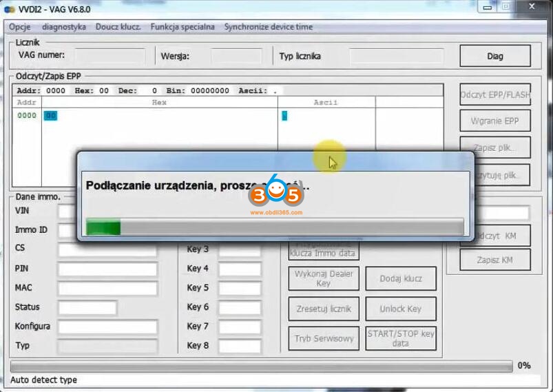Viewport: 553px width, 392px height.
Task: Click the bottom 0% progress bar
Action: click(261, 367)
